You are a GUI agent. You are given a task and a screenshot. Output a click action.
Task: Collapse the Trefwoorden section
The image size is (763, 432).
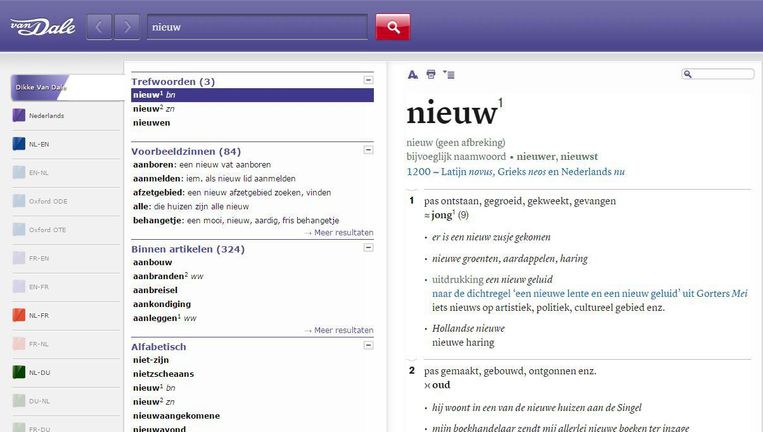point(368,80)
